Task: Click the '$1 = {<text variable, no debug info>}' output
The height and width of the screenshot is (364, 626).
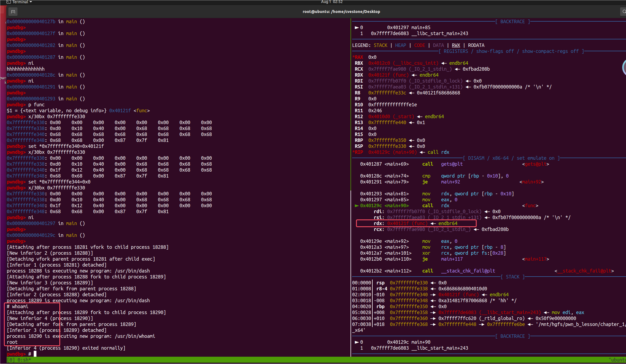Action: (x=78, y=111)
